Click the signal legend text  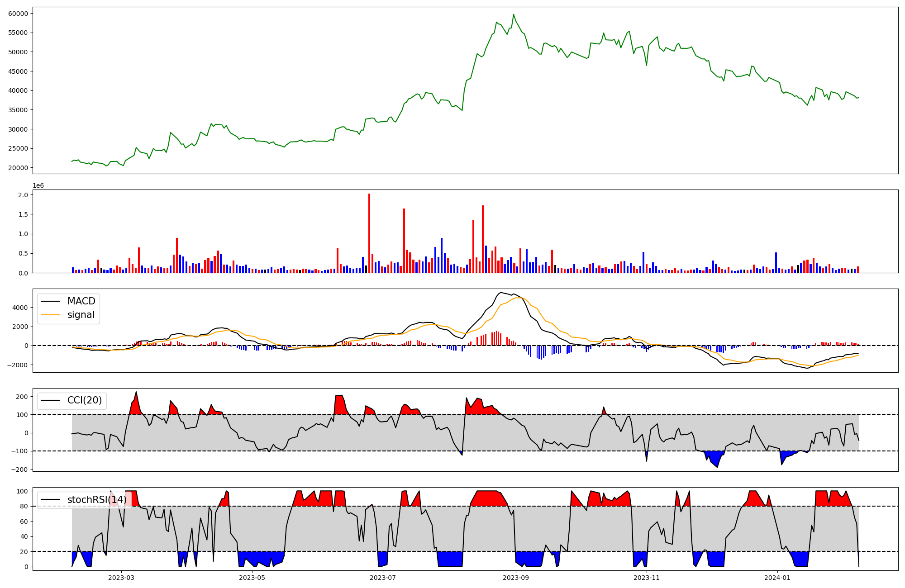click(x=81, y=315)
